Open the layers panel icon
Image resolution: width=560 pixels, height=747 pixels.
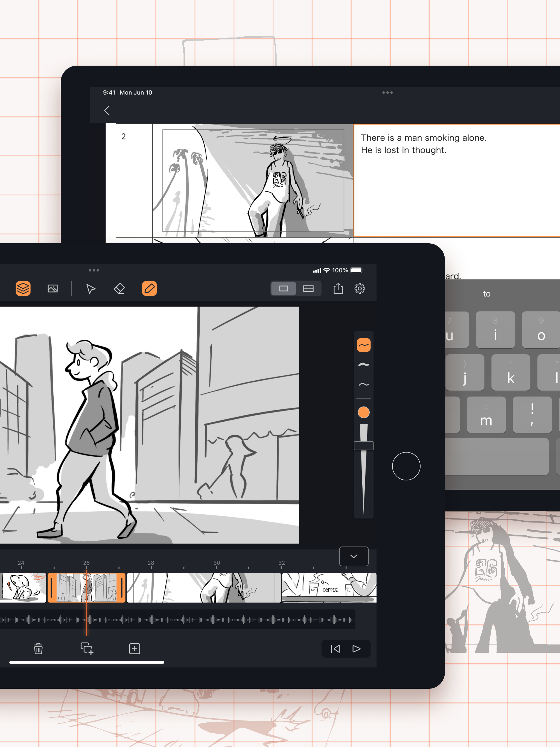(23, 288)
